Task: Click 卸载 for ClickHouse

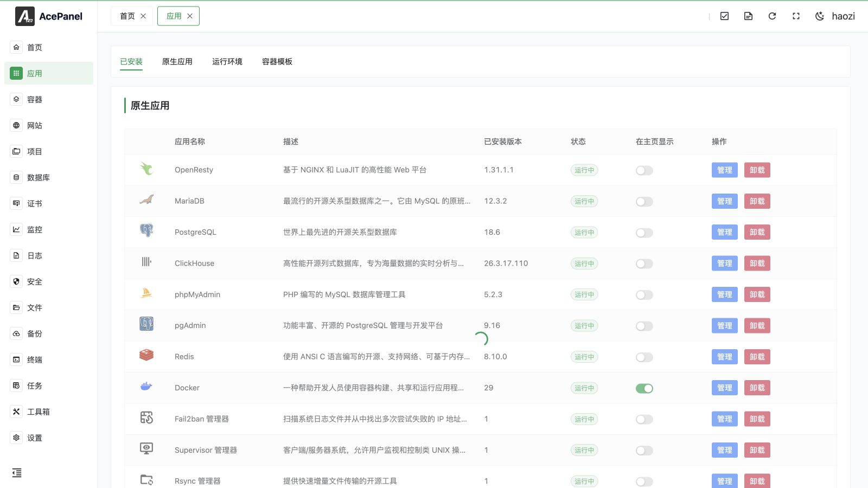Action: [757, 264]
